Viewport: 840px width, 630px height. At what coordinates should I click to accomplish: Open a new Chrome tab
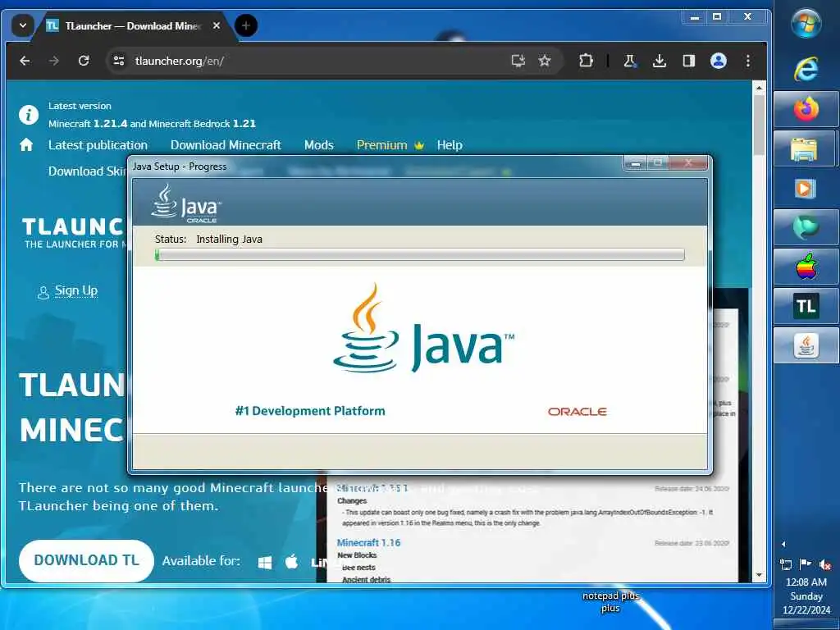click(246, 25)
